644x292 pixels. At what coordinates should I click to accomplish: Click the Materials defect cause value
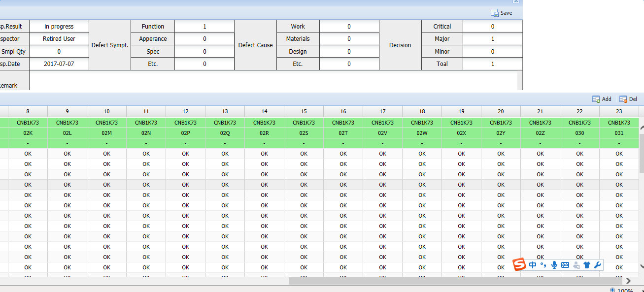(349, 38)
